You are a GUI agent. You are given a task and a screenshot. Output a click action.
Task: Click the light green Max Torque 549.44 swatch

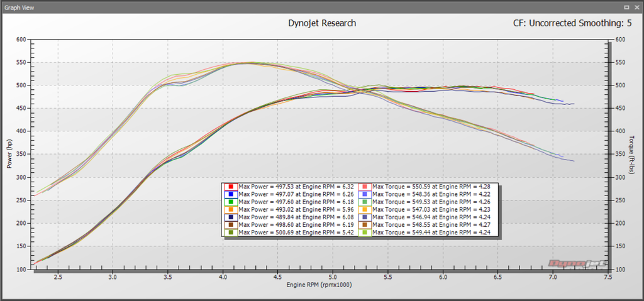coord(365,232)
